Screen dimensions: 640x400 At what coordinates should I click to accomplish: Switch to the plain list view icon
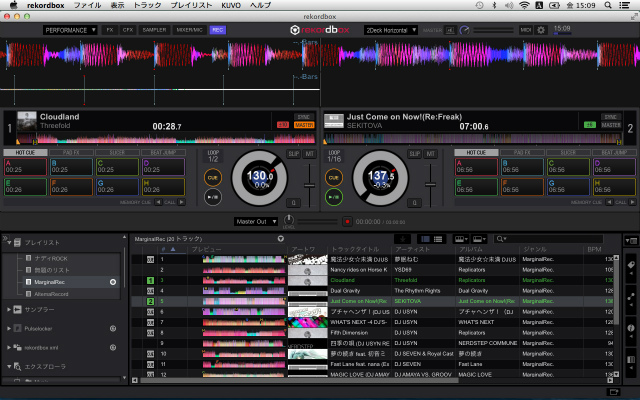pos(438,239)
